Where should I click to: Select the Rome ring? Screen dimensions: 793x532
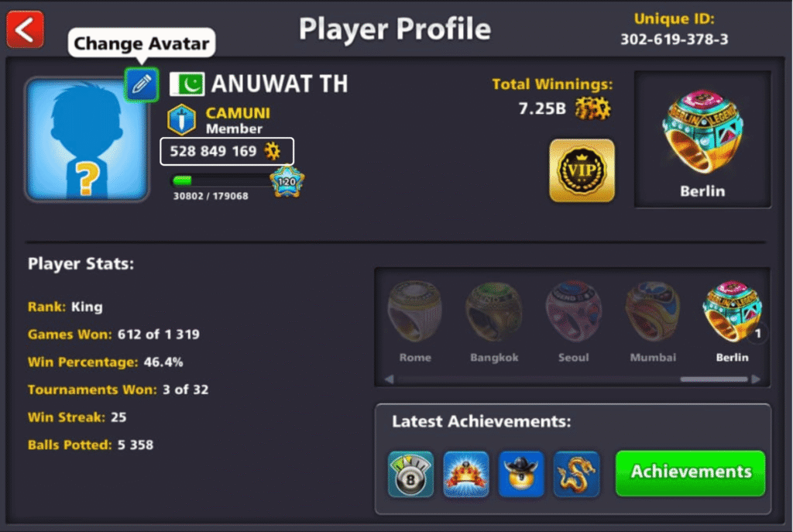415,322
